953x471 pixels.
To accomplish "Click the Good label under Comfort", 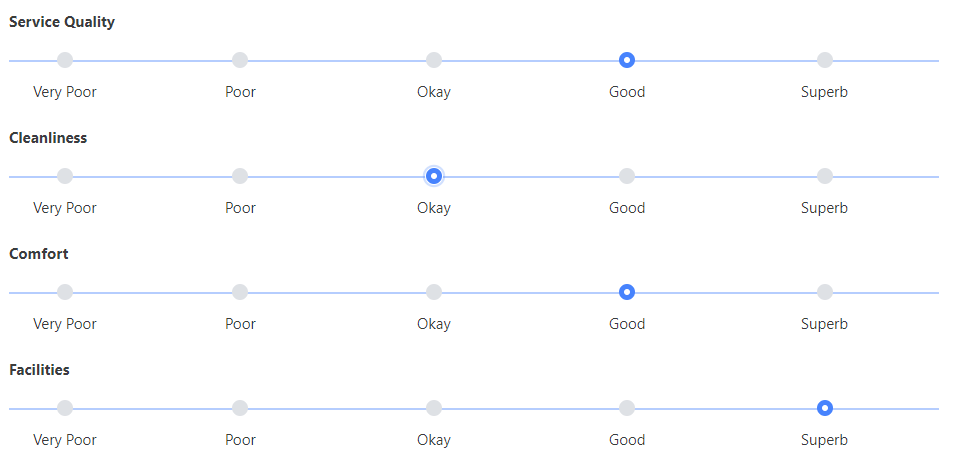I will click(x=627, y=324).
